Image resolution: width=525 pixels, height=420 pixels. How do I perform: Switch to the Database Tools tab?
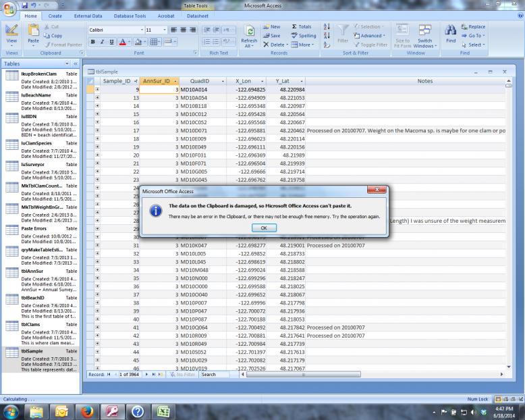tap(130, 16)
